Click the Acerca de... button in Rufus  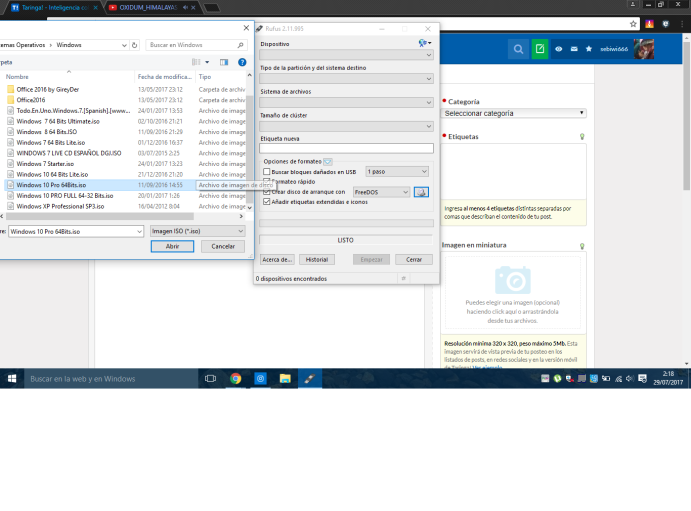(x=277, y=259)
